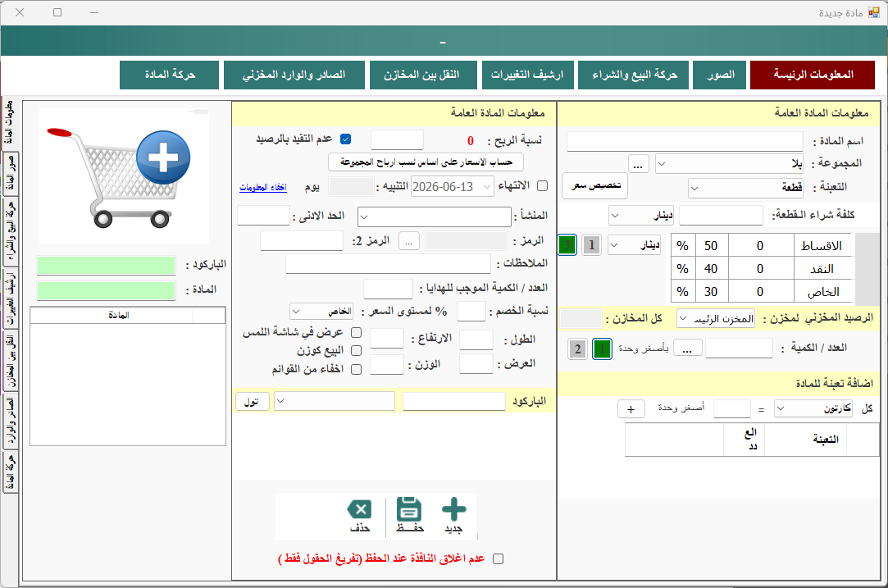The image size is (888, 588).
Task: Click the المادة column header in list
Action: tap(119, 315)
